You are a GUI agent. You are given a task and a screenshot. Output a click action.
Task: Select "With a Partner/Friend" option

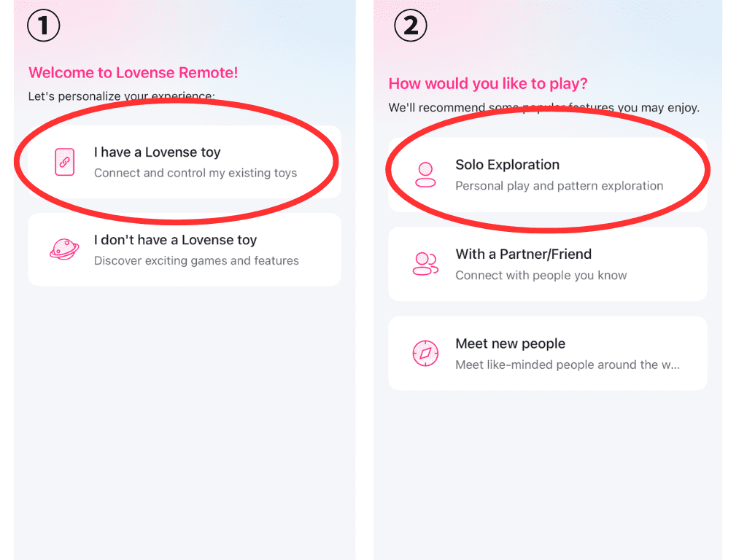523,254
